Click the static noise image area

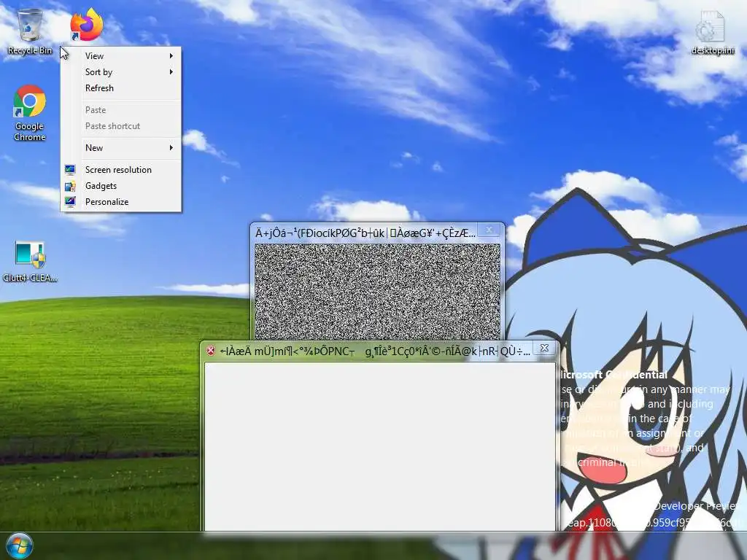tap(377, 292)
